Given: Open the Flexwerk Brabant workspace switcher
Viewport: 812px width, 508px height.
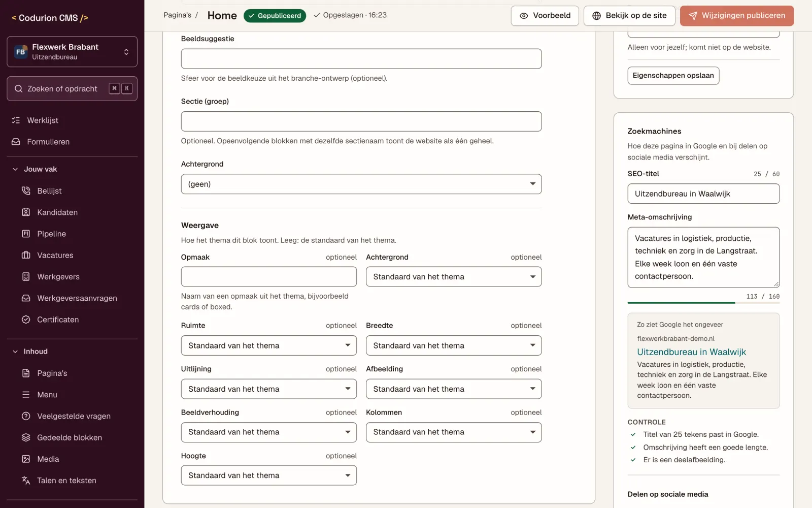Looking at the screenshot, I should 72,52.
